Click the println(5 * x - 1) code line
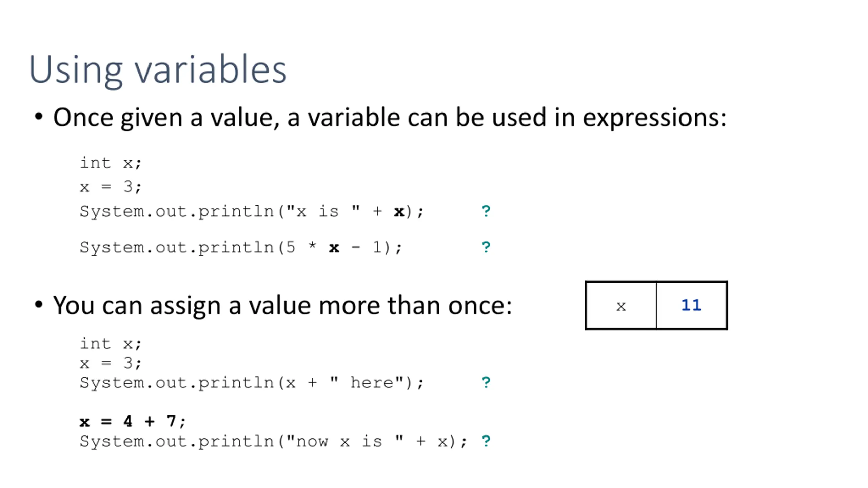Viewport: 868px width, 488px height. click(241, 247)
